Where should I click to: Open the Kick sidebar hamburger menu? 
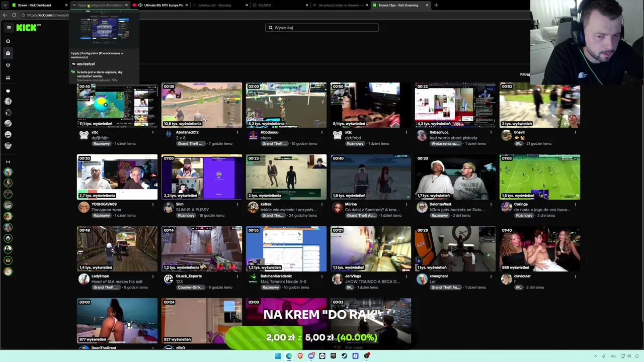9,28
